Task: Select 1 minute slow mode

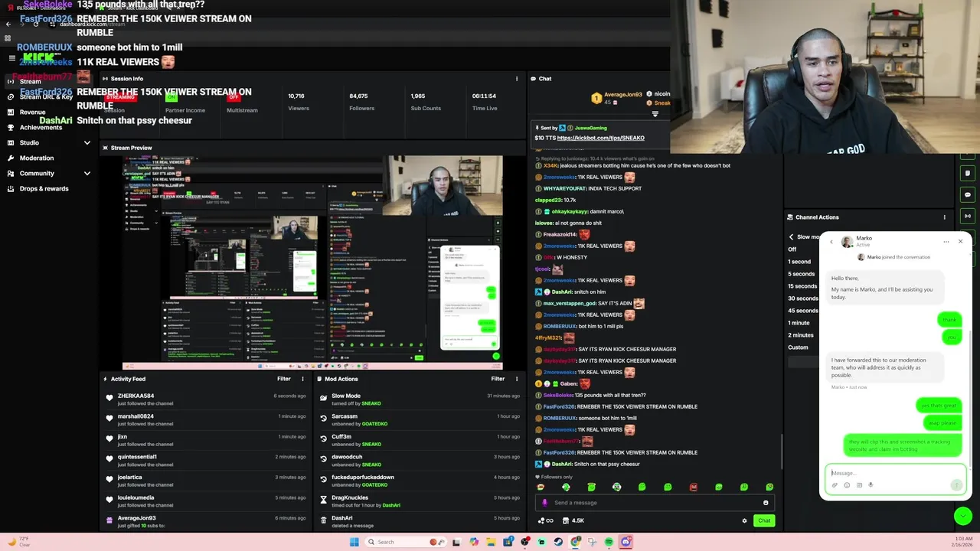Action: coord(799,323)
